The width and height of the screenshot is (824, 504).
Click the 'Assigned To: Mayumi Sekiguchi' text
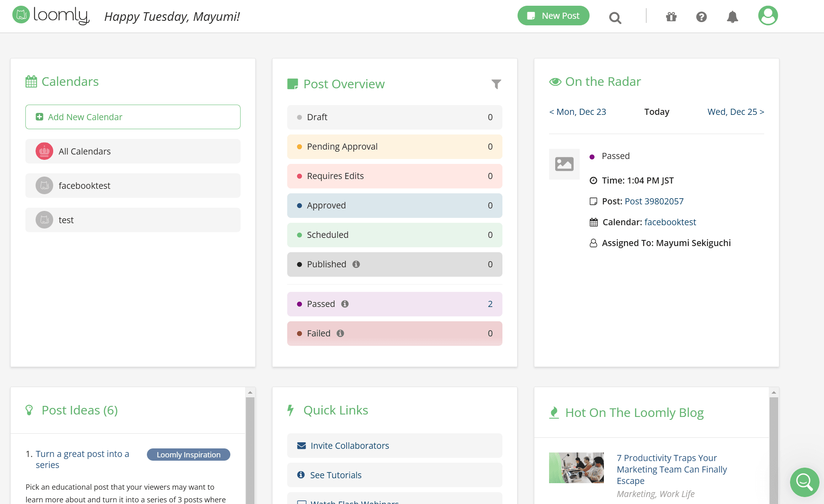[666, 243]
